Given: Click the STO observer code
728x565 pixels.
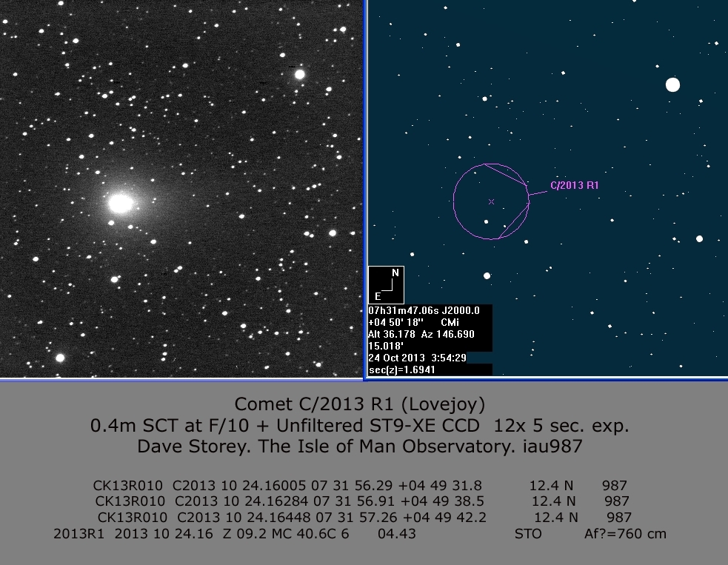Looking at the screenshot, I should coord(528,534).
